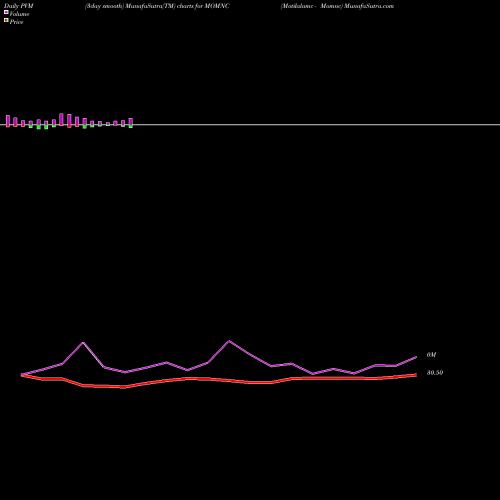Click the '(Motilalamc - Momnc) MunafaSutra.com' text

[337, 6]
